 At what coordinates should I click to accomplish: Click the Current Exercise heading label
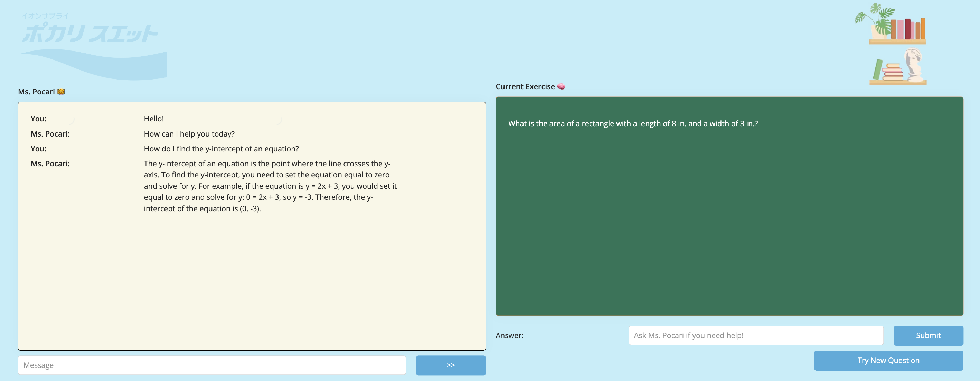pyautogui.click(x=525, y=87)
